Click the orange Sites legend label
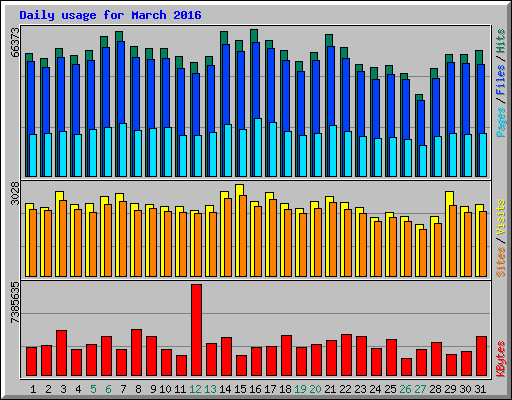Image resolution: width=512 pixels, height=400 pixels. (x=501, y=262)
